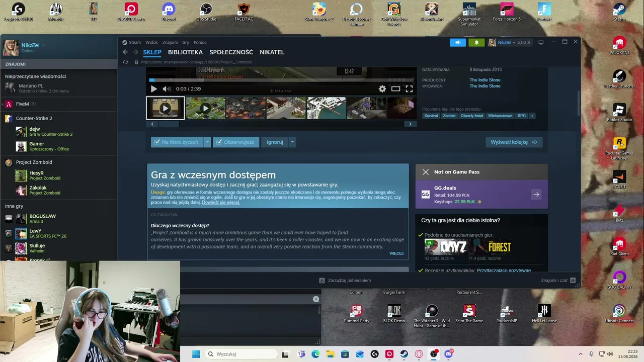Open the Znajomi menu
The width and height of the screenshot is (644, 362).
coord(170,42)
